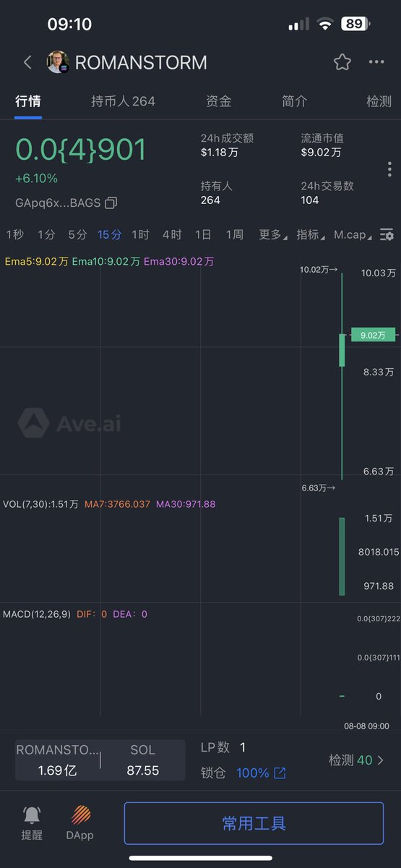Tap the green 9.02万 price marker
Image resolution: width=401 pixels, height=868 pixels.
click(374, 335)
